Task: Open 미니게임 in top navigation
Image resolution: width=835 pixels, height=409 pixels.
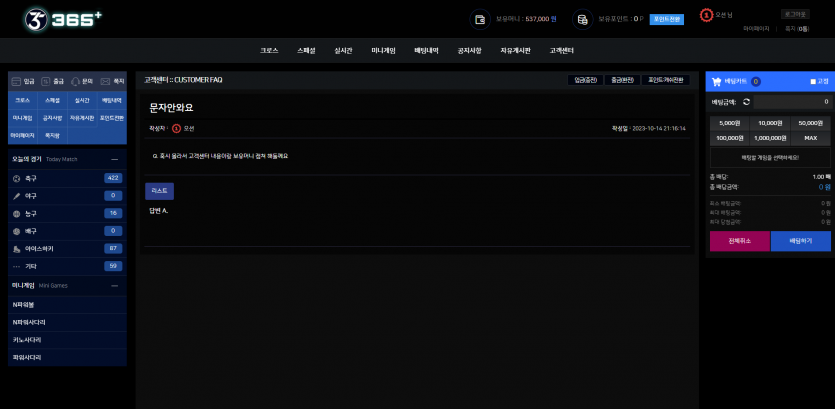Action: (383, 51)
